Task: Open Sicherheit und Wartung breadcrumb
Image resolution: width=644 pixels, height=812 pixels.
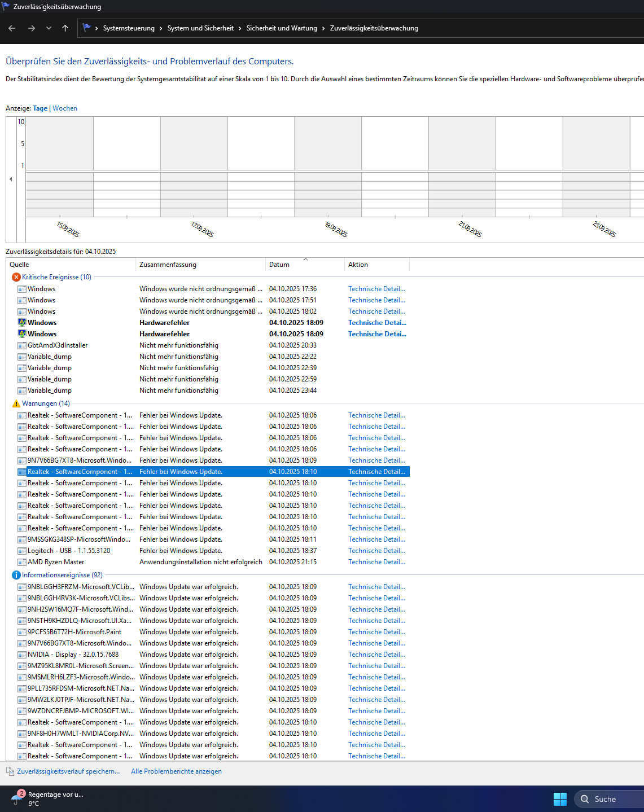Action: (282, 28)
